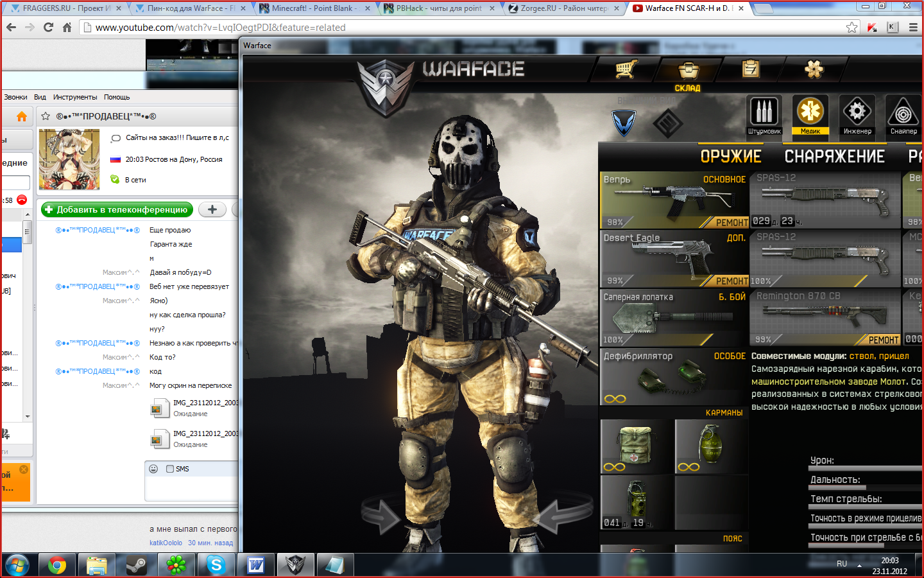Select the Инженер class icon
The image size is (924, 578).
tap(857, 116)
